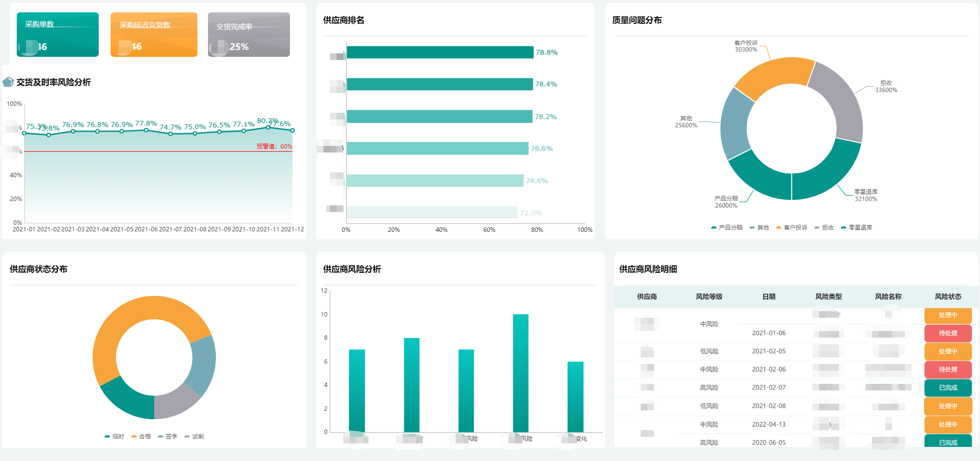Click the 2022-04-13 date cell
Screen dimensions: 980x461
coord(769,424)
